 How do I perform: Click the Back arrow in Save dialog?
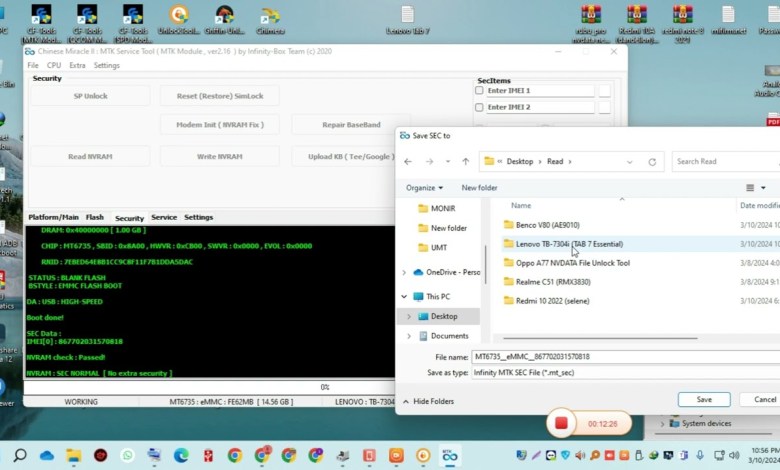coord(409,161)
